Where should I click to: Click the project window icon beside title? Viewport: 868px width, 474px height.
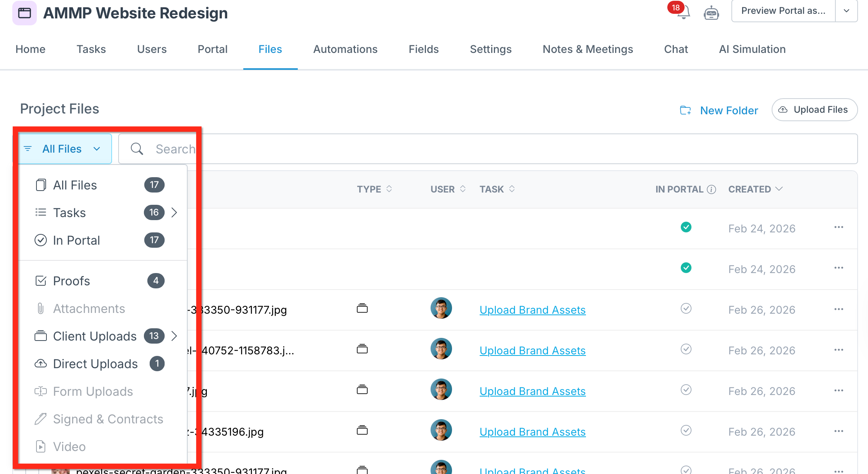(x=25, y=13)
